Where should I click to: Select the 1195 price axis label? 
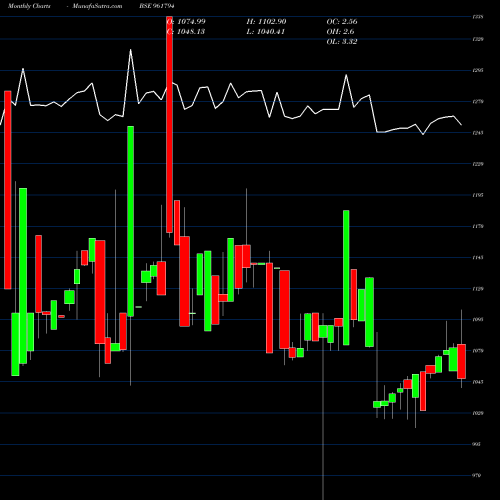pyautogui.click(x=478, y=195)
